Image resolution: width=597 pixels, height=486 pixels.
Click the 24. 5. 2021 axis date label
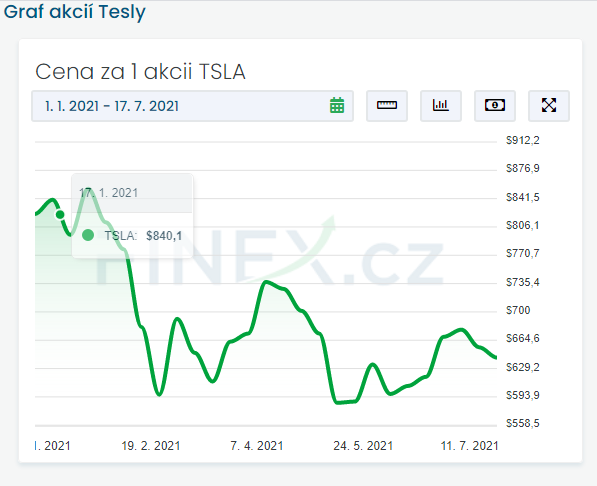tap(363, 446)
